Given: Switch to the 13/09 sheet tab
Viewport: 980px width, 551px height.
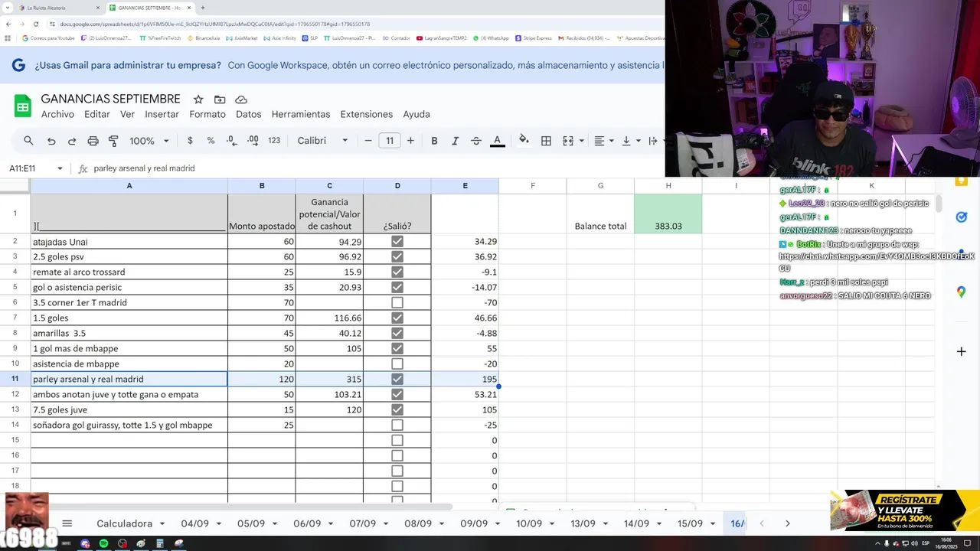Looking at the screenshot, I should [583, 523].
